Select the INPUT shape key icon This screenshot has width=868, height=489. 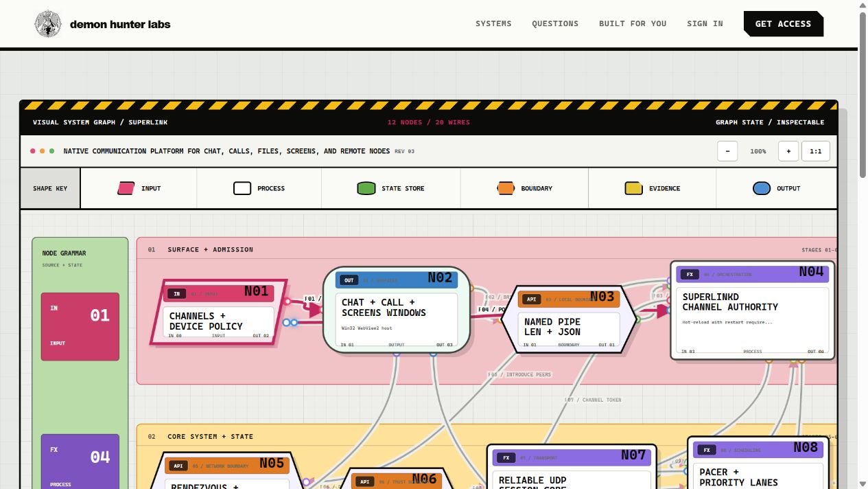126,188
